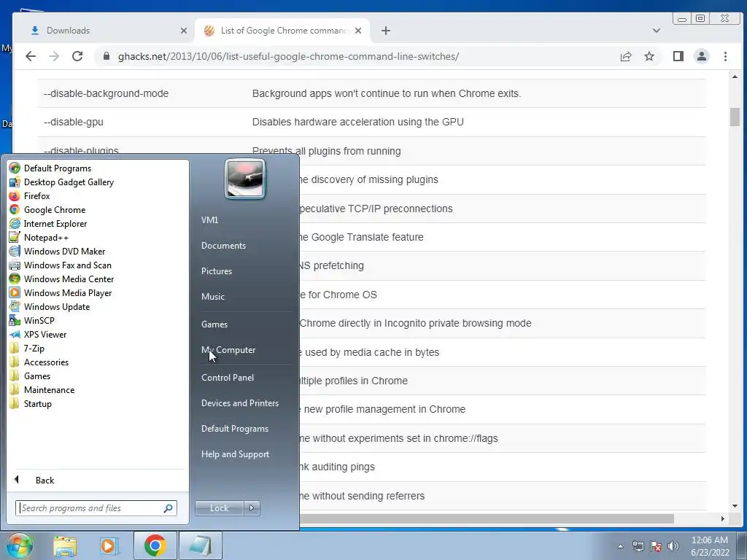Open the tab search dropdown
Screen dimensions: 747x560
tap(657, 31)
